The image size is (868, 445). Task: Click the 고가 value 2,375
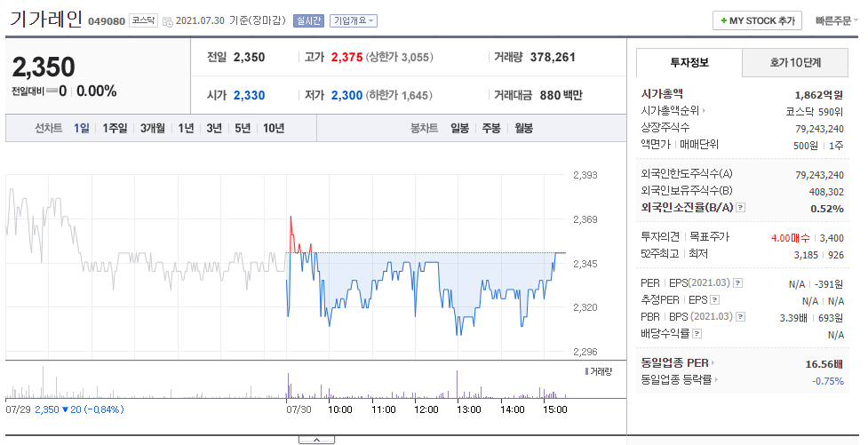[347, 57]
